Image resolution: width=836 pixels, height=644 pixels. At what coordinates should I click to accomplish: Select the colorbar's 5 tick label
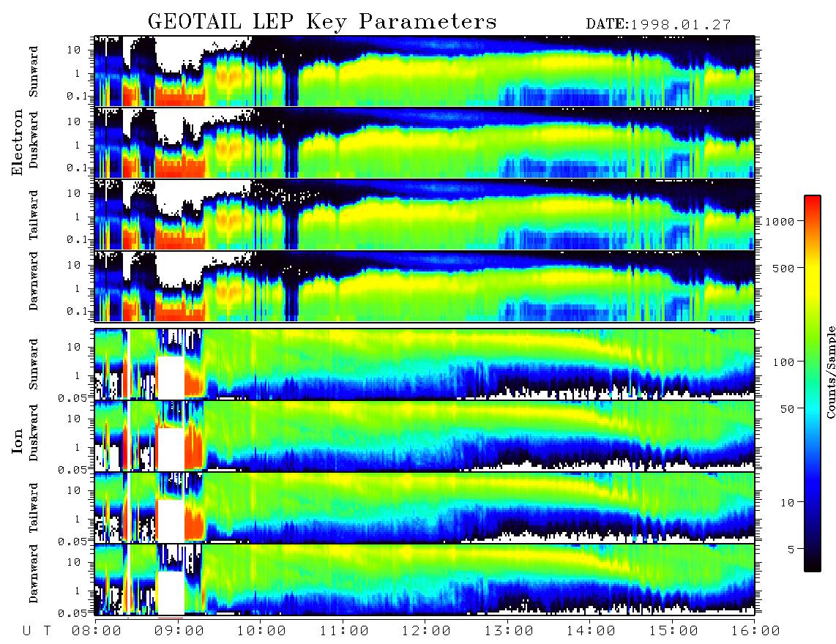[791, 550]
